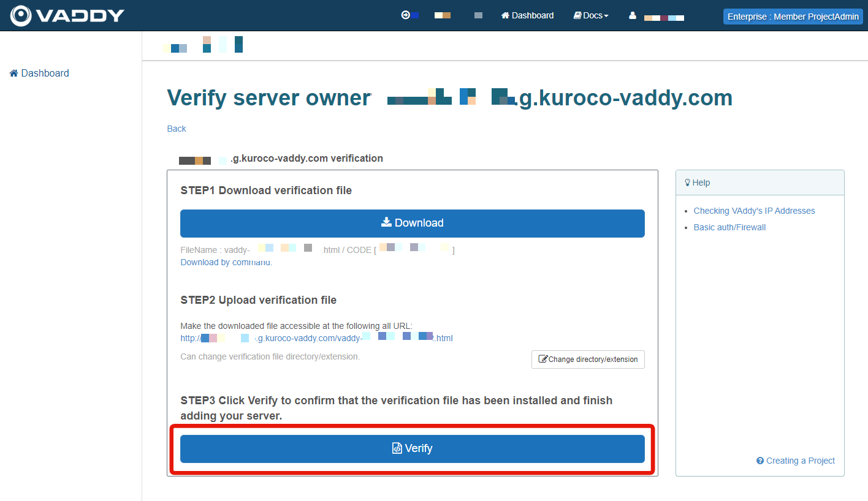Open the 'Download by command' link
The width and height of the screenshot is (868, 501).
tap(226, 262)
